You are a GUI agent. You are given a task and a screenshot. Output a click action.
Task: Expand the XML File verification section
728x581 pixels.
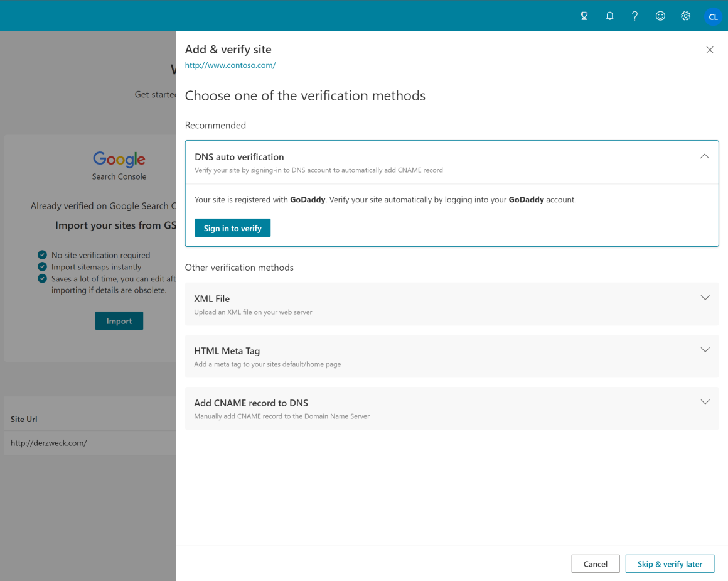(x=704, y=298)
